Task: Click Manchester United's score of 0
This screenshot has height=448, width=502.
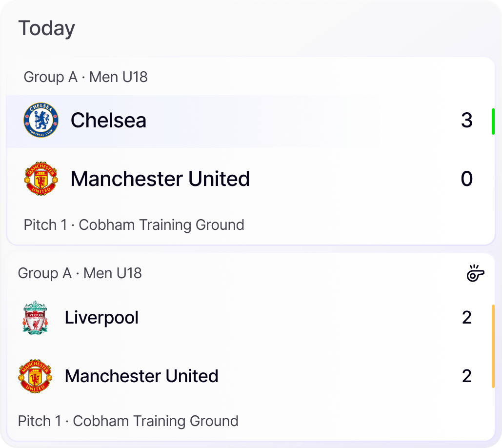Action: pyautogui.click(x=467, y=179)
